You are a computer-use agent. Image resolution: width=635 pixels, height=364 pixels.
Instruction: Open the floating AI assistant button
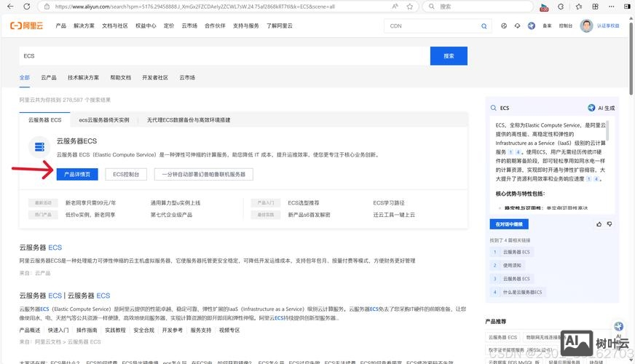click(618, 326)
